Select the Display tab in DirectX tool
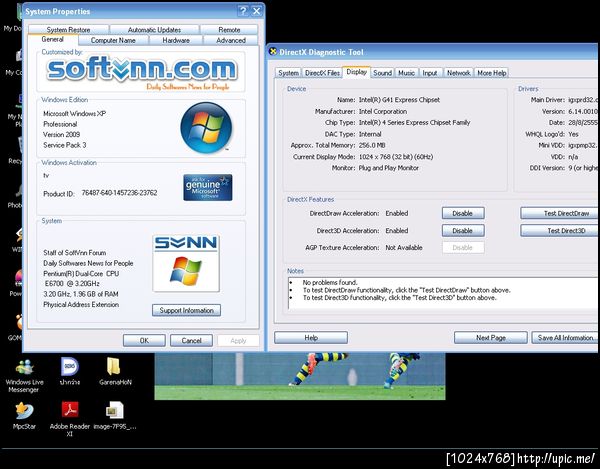This screenshot has height=469, width=600. pos(356,72)
